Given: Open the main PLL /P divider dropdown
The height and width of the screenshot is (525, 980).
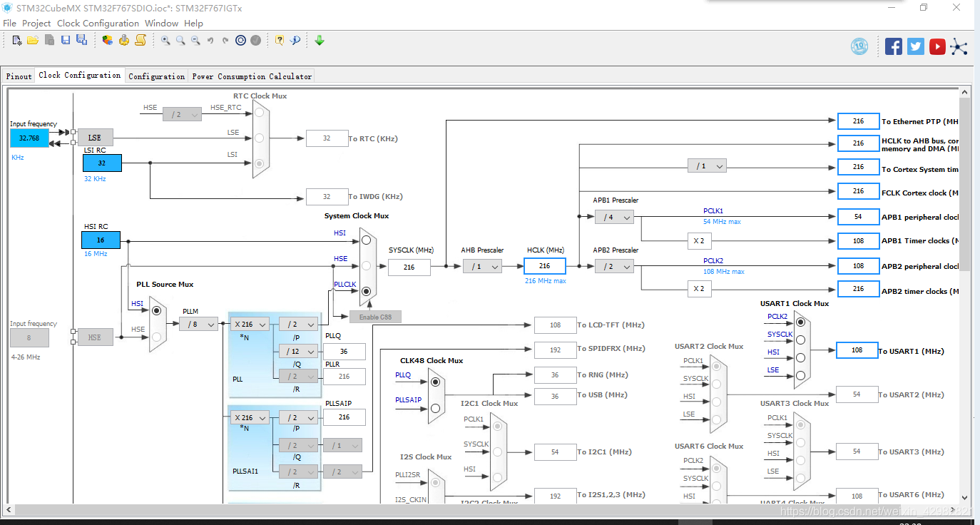Looking at the screenshot, I should tap(298, 324).
